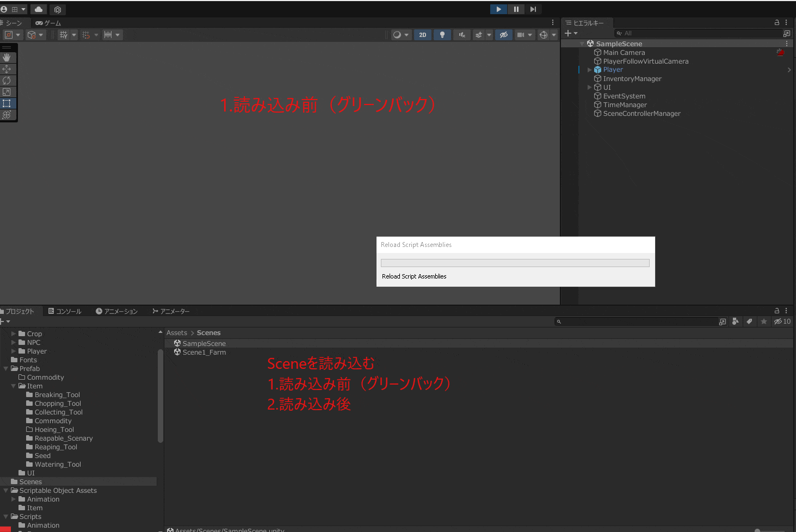Select the Move tool

(x=7, y=69)
